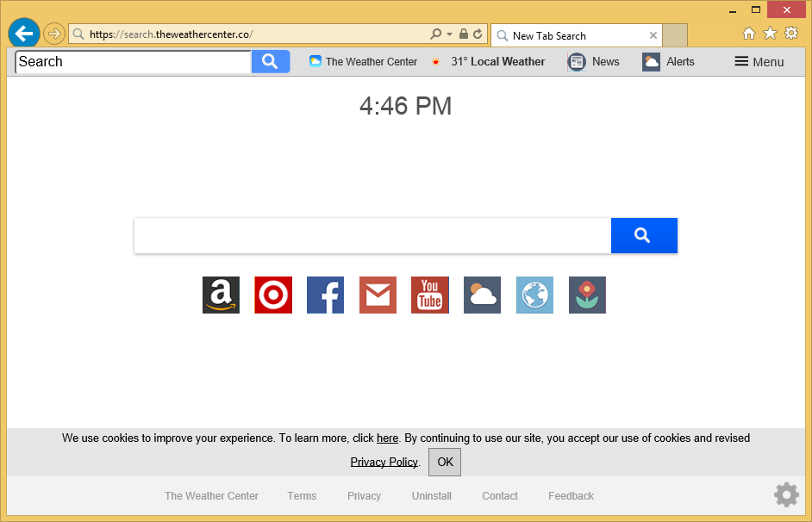Open the Privacy Policy link
812x522 pixels.
(384, 462)
